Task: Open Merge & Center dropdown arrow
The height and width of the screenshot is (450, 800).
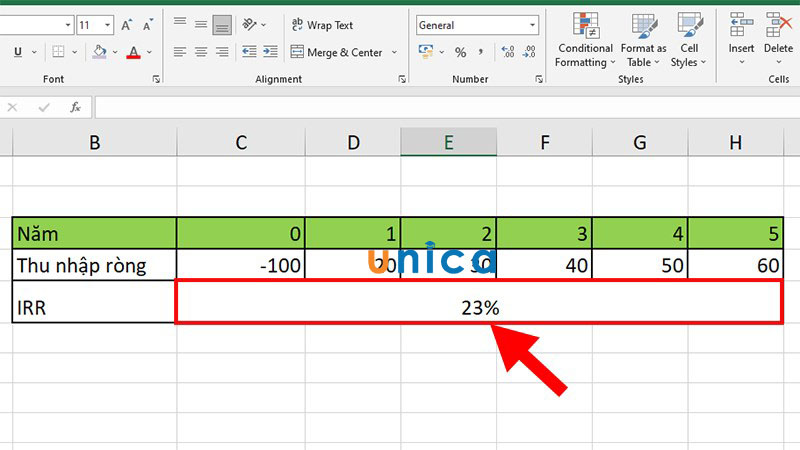Action: [x=394, y=52]
